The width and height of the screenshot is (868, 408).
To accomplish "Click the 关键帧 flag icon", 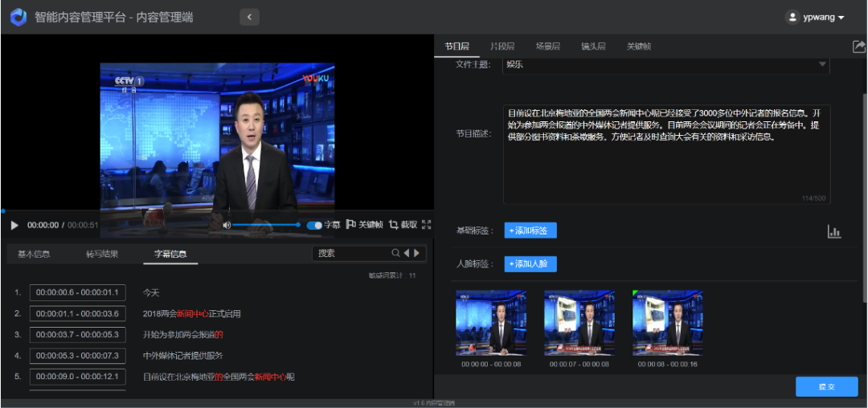I will pyautogui.click(x=351, y=225).
